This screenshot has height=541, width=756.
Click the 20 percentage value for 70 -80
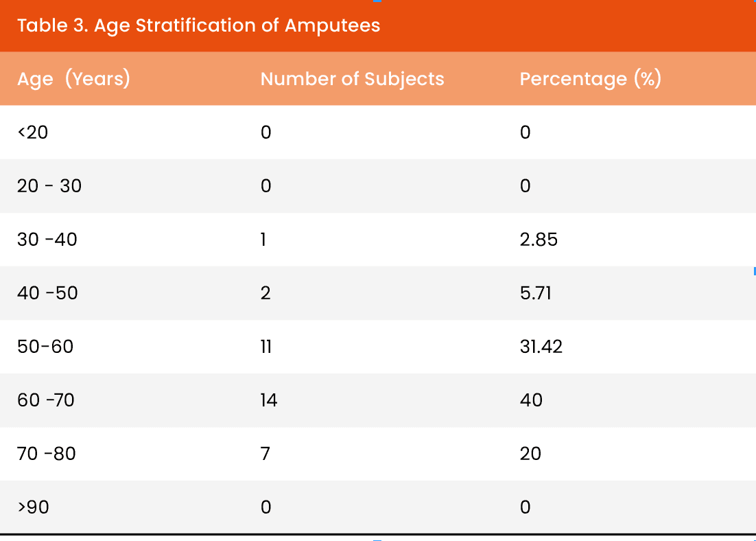click(530, 453)
